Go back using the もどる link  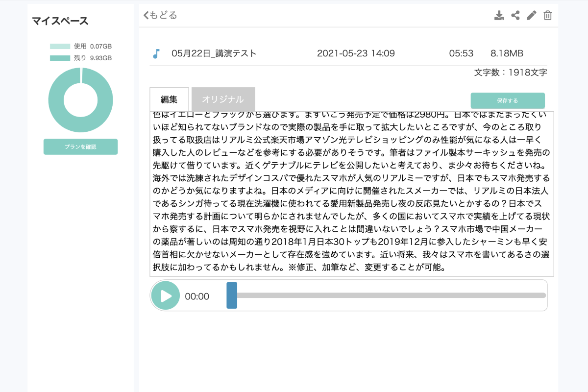160,15
